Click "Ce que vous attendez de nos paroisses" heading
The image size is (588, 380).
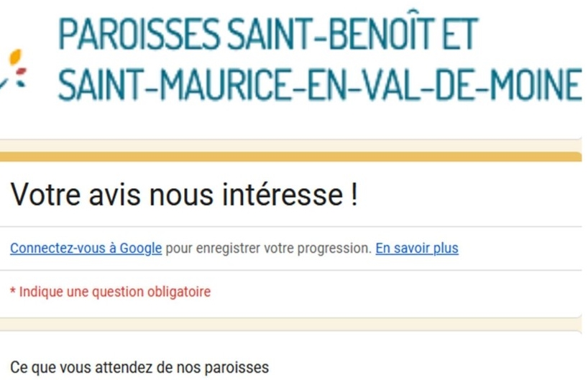(139, 368)
